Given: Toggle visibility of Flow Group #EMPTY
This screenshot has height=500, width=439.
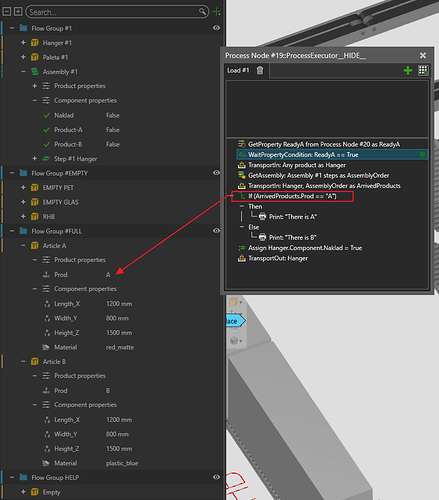Looking at the screenshot, I should [x=216, y=173].
